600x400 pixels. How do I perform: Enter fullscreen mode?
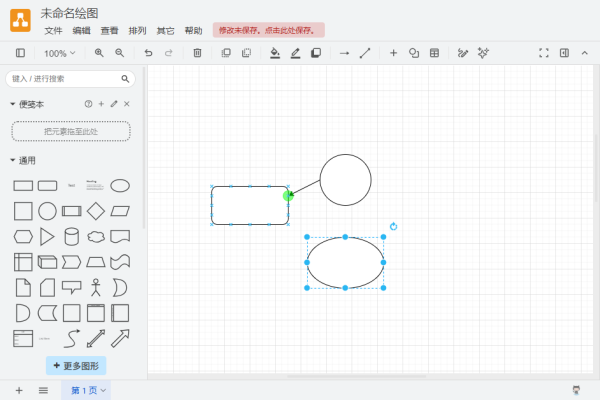544,53
